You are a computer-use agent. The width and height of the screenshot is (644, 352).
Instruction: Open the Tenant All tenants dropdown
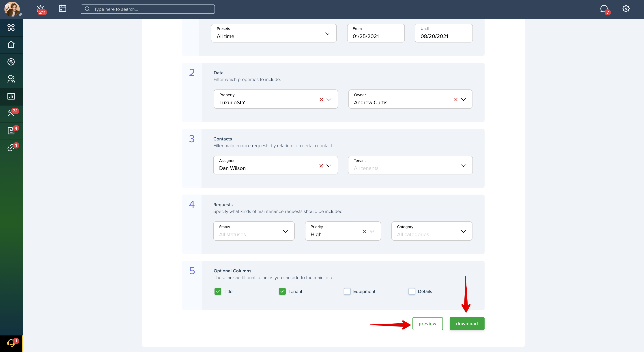click(410, 165)
